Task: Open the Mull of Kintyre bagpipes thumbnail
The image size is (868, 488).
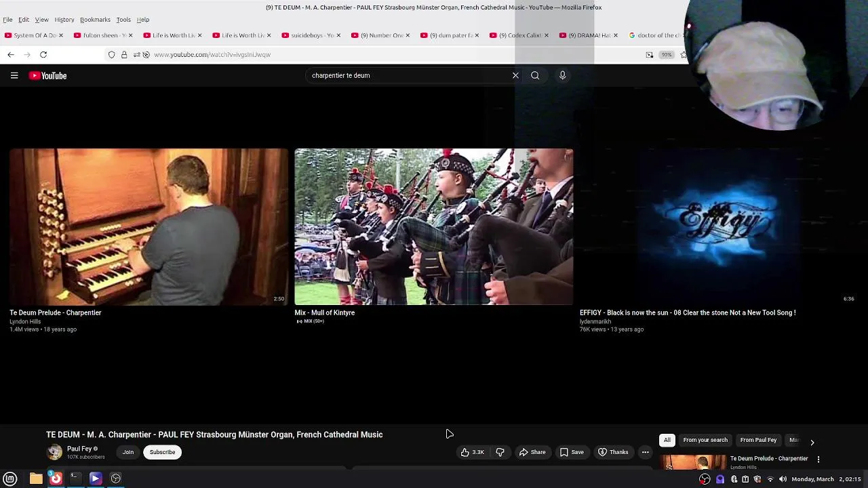Action: tap(434, 226)
